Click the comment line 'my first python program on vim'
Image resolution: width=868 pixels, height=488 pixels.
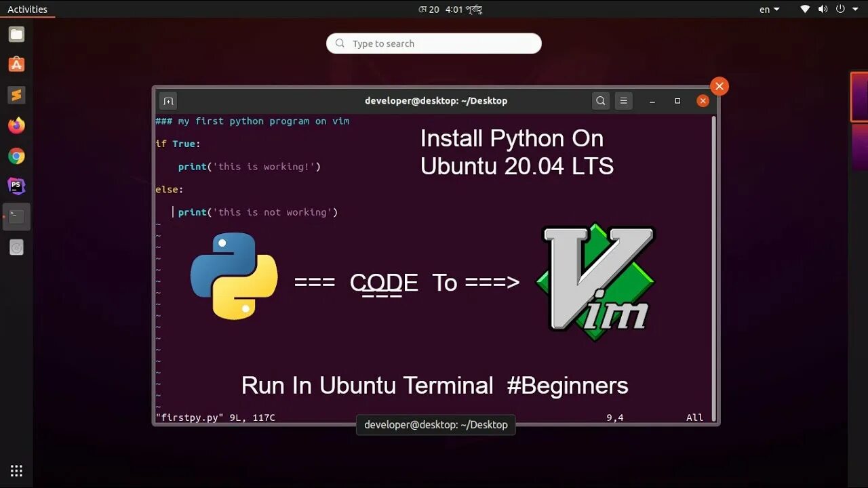252,121
